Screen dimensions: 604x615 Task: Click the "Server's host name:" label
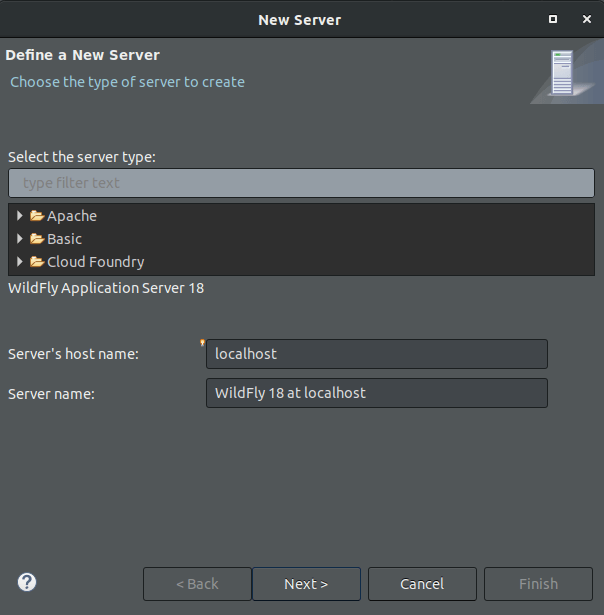pos(73,354)
